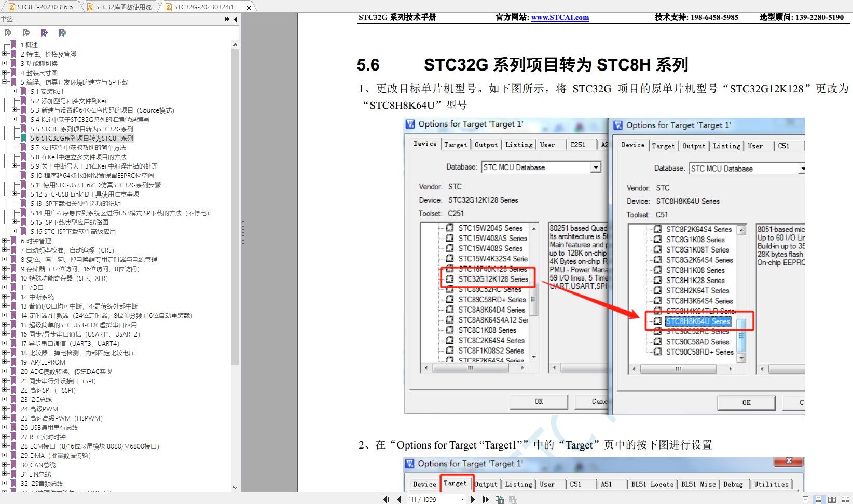The width and height of the screenshot is (853, 504).
Task: Go to the previous page
Action: (x=398, y=499)
